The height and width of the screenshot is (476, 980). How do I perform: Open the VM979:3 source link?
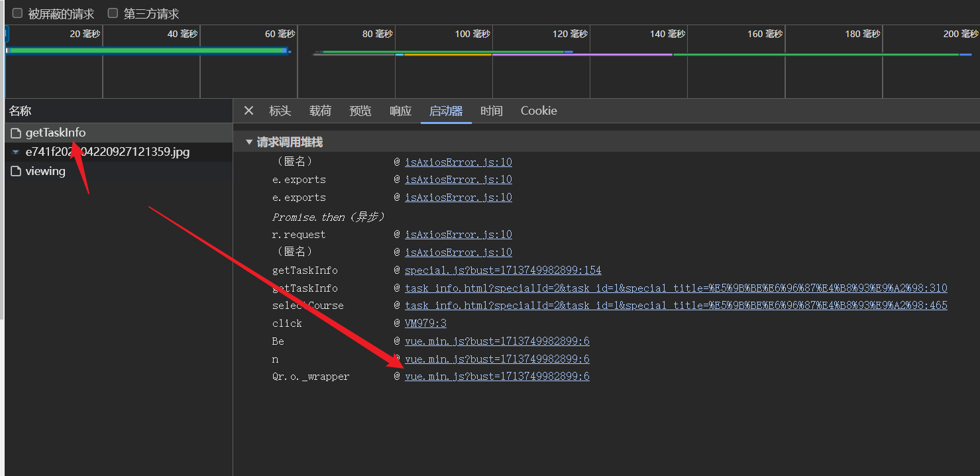(x=425, y=324)
